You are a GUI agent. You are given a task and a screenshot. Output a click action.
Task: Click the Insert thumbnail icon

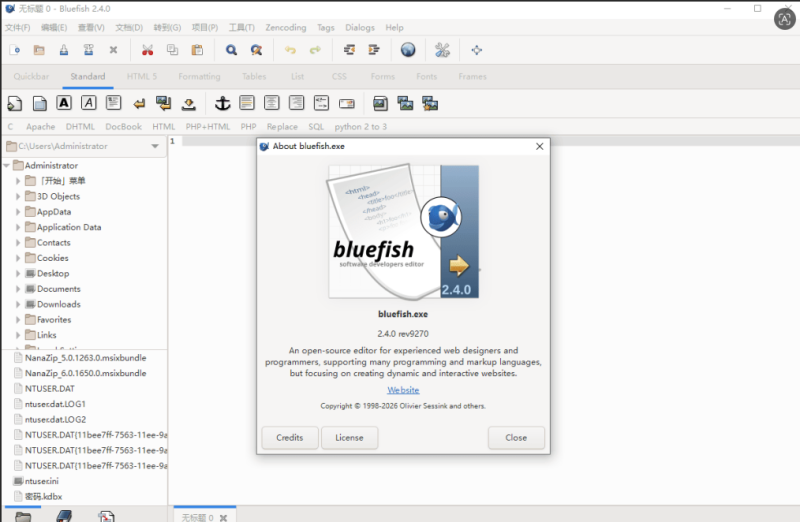pos(405,104)
